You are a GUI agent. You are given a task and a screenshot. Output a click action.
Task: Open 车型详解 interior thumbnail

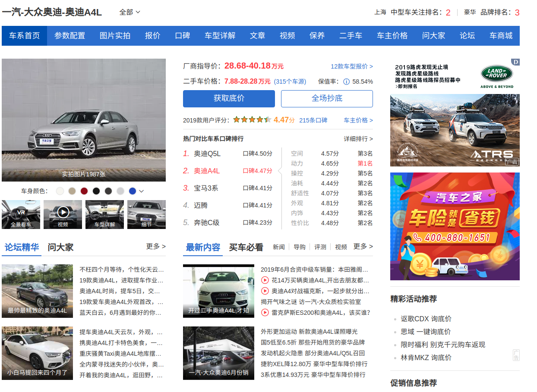point(104,214)
